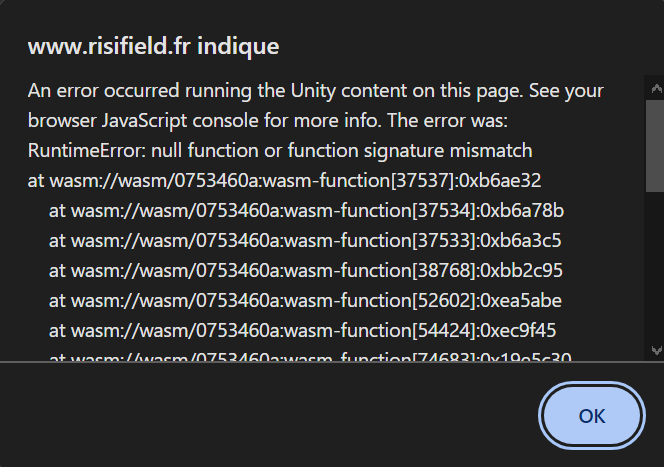Click the 'An error occurred running' text line
The height and width of the screenshot is (467, 664).
(315, 91)
